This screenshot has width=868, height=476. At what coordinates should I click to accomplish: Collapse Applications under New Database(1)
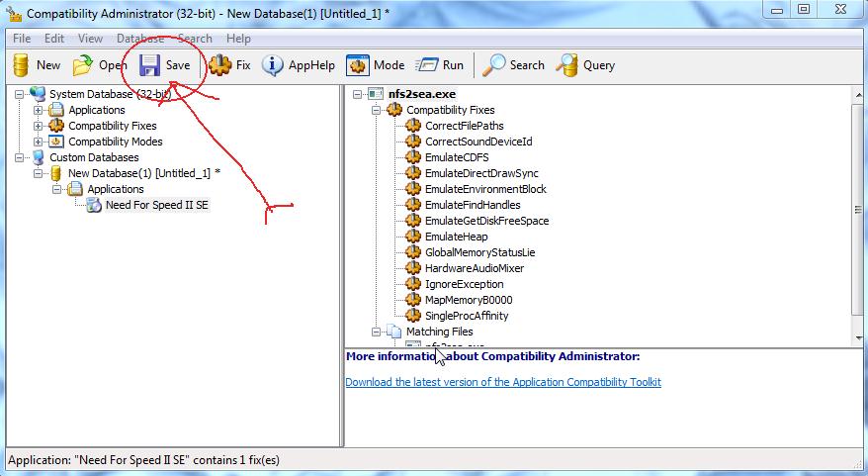point(56,190)
